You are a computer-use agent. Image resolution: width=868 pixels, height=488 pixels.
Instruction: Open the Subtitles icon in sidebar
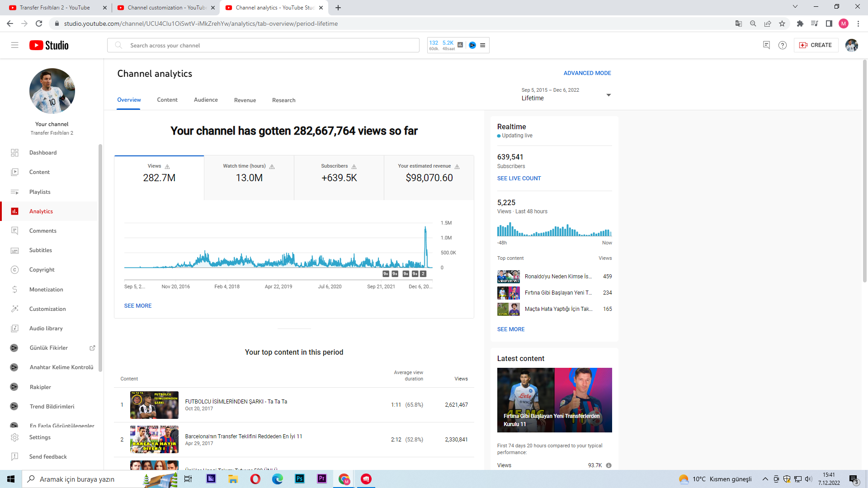pyautogui.click(x=14, y=250)
